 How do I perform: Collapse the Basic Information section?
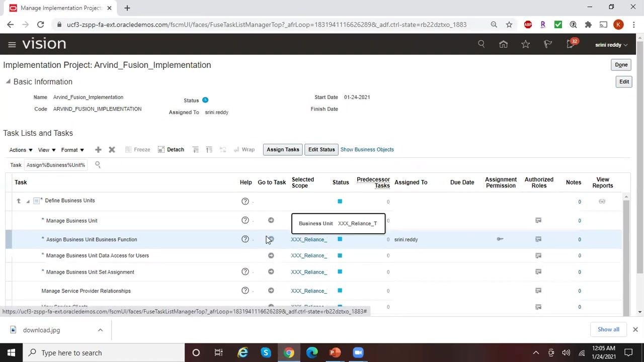[x=8, y=81]
